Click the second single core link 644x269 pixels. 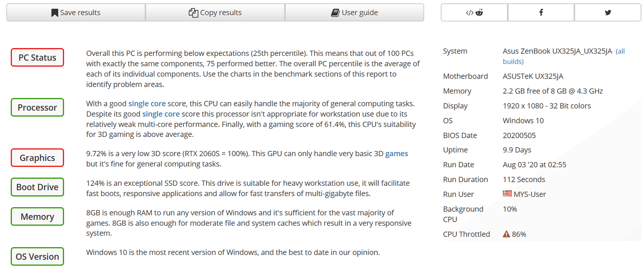[162, 114]
